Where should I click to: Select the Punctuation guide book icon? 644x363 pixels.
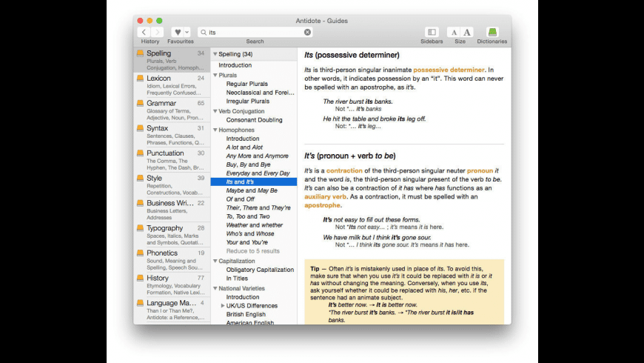point(140,153)
